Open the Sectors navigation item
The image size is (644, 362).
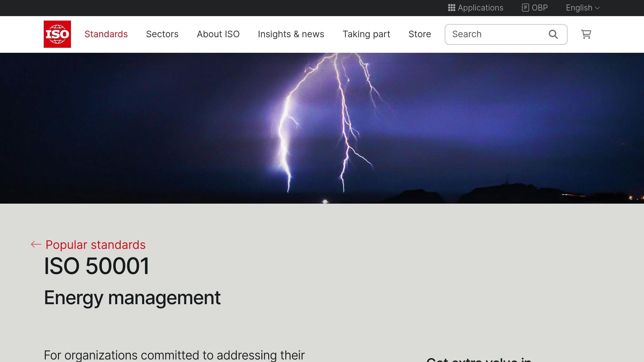pyautogui.click(x=162, y=34)
